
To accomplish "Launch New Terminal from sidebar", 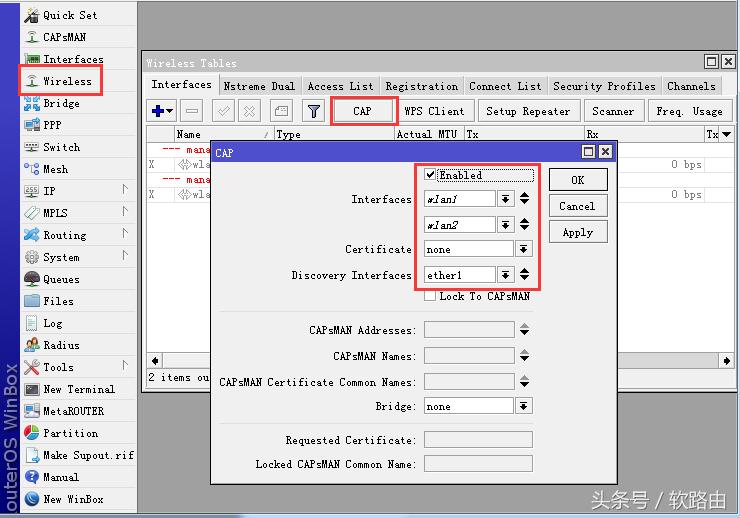I will (70, 389).
